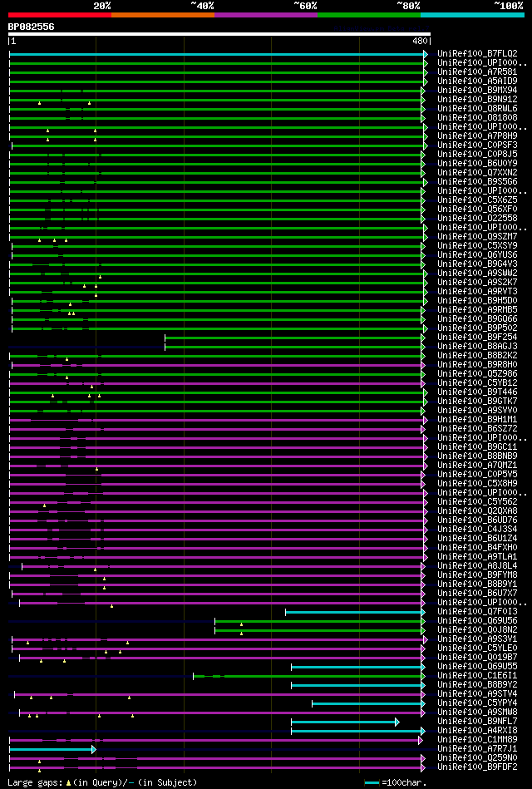Open hit UniRef100_C0PSF3
The width and height of the screenshot is (532, 789).
pos(477,145)
